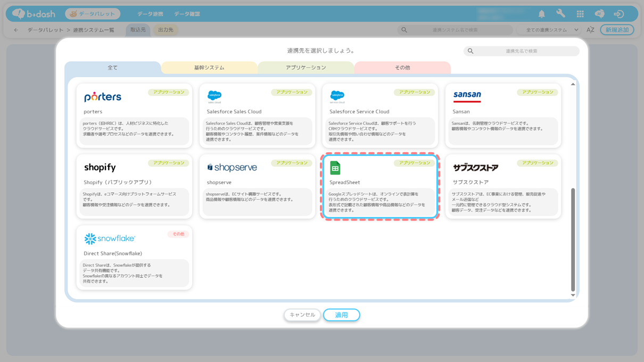The height and width of the screenshot is (362, 644).
Task: Click scrollbar down arrow in dialog
Action: click(573, 295)
